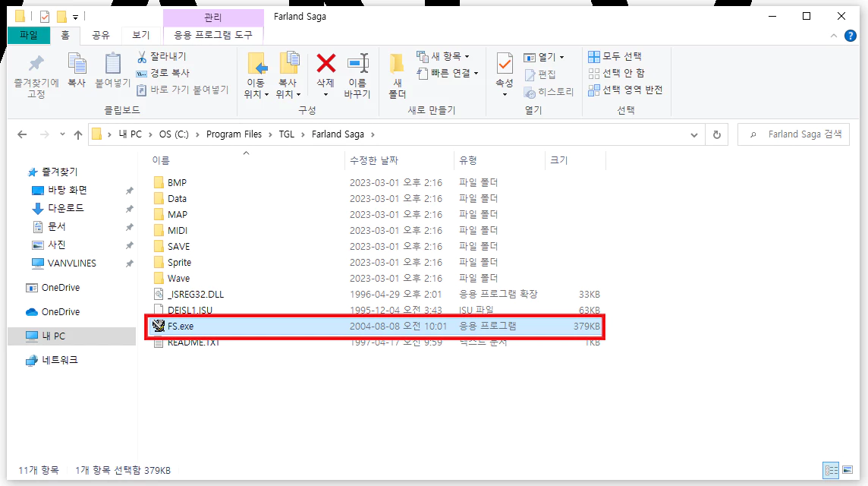The image size is (868, 486).
Task: Click 경로 복사 (Copy path)
Action: pyautogui.click(x=163, y=73)
